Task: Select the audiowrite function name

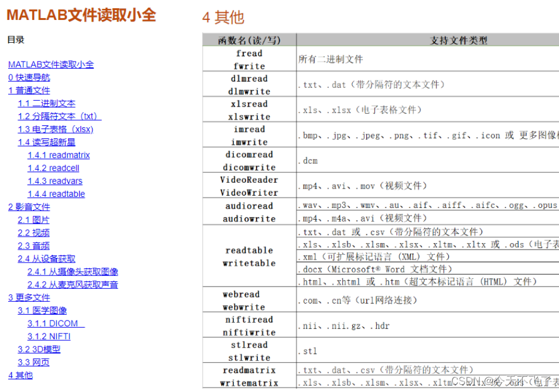Action: [x=249, y=219]
